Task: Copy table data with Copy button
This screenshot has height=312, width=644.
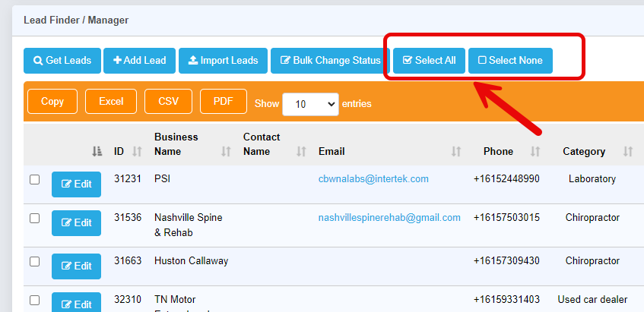Action: pos(52,102)
